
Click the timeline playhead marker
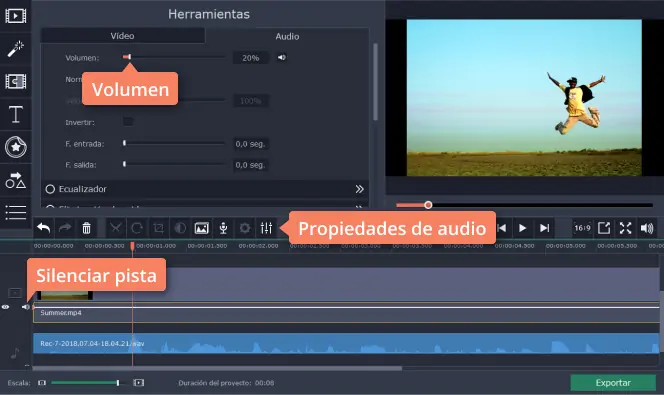point(133,246)
